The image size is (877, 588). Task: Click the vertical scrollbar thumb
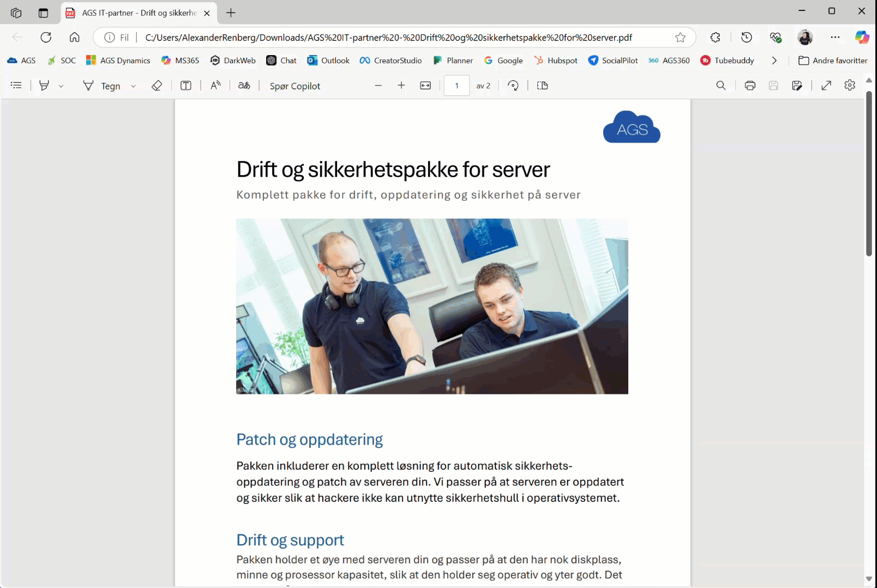tap(869, 173)
